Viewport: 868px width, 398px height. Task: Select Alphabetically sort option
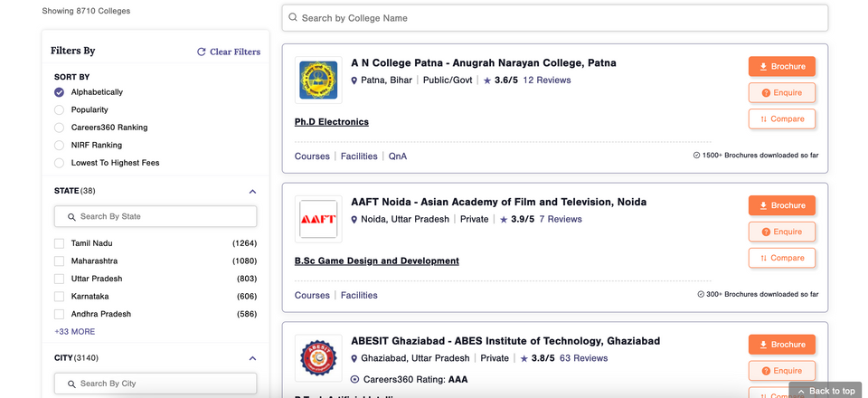pos(60,92)
